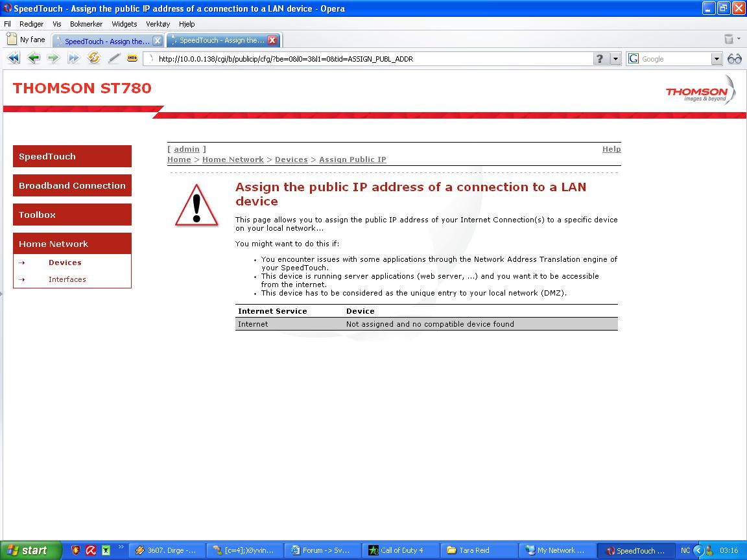
Task: Open the Toolbox sidebar section
Action: pos(72,215)
